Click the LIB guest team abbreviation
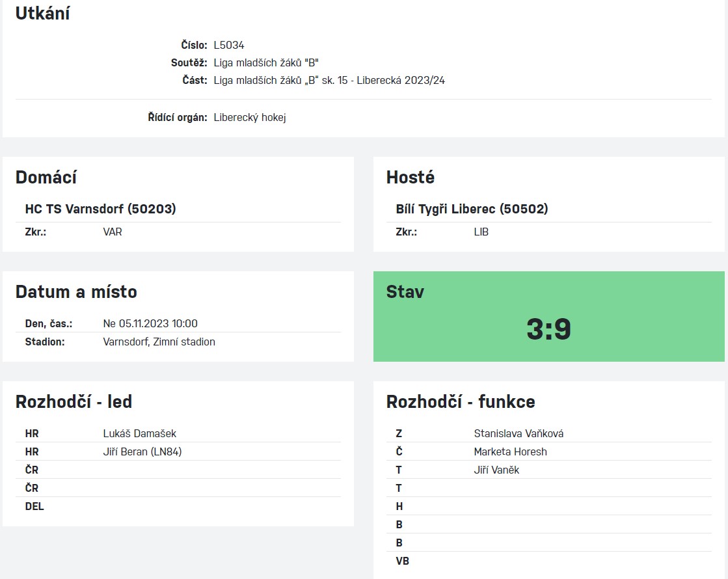The image size is (728, 579). 481,232
